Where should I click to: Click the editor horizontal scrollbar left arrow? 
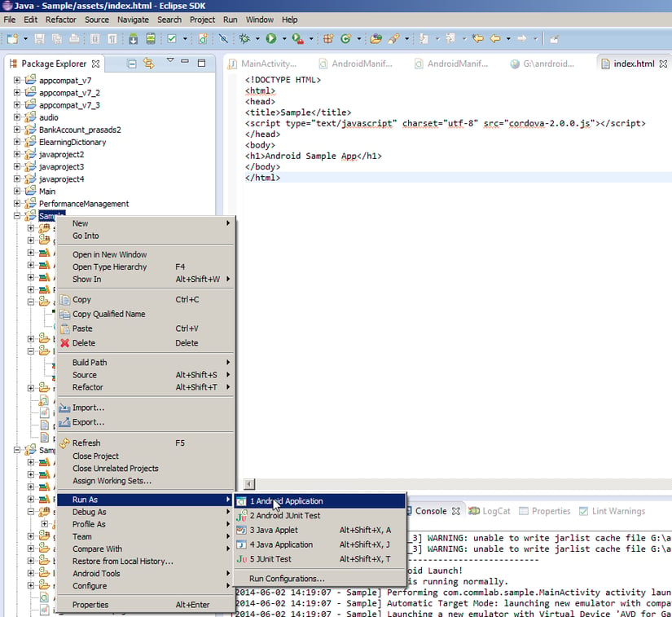tap(249, 484)
